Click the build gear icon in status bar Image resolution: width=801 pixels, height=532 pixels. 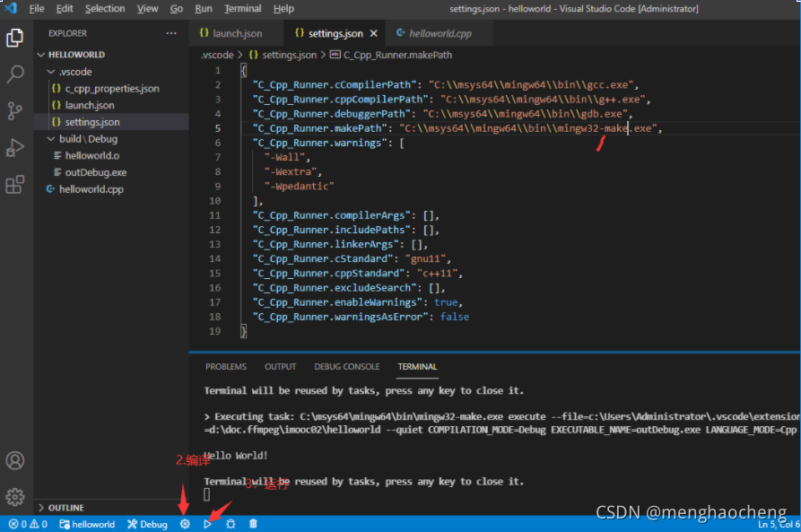185,524
